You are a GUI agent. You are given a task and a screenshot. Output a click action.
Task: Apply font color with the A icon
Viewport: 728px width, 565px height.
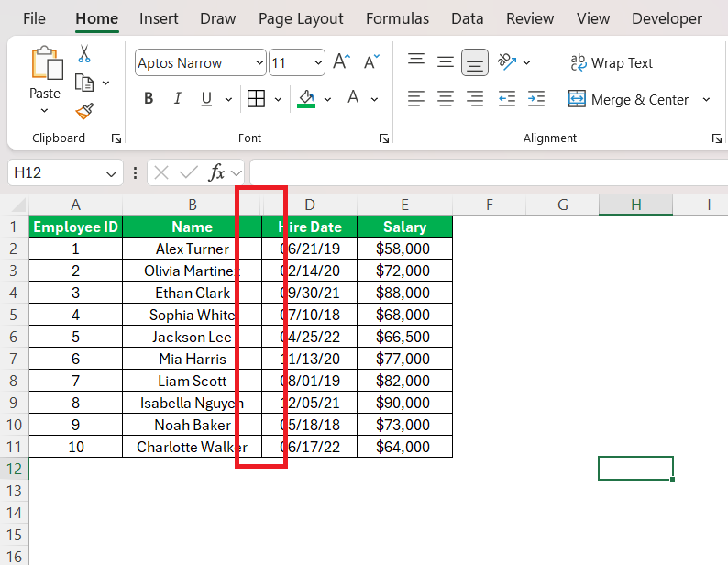click(353, 98)
